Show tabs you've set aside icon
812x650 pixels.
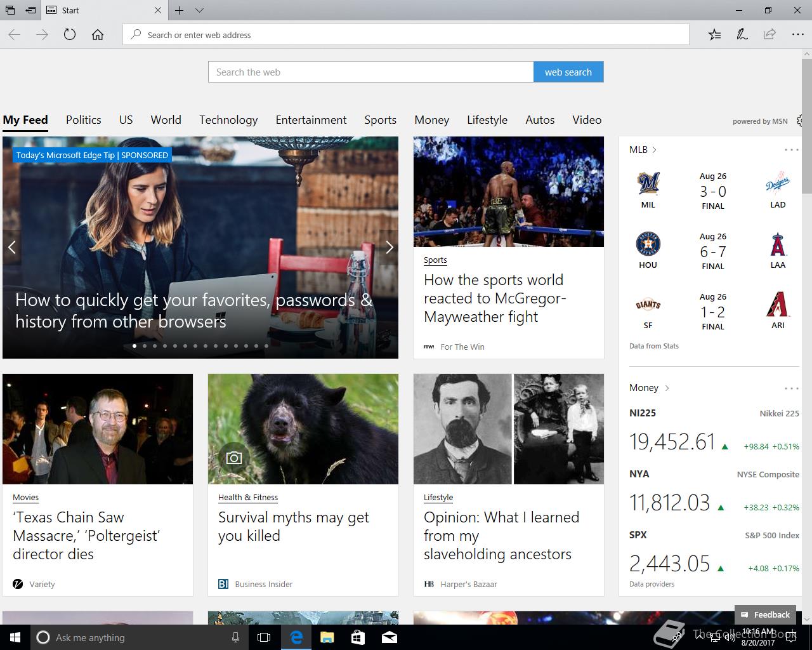pyautogui.click(x=10, y=10)
